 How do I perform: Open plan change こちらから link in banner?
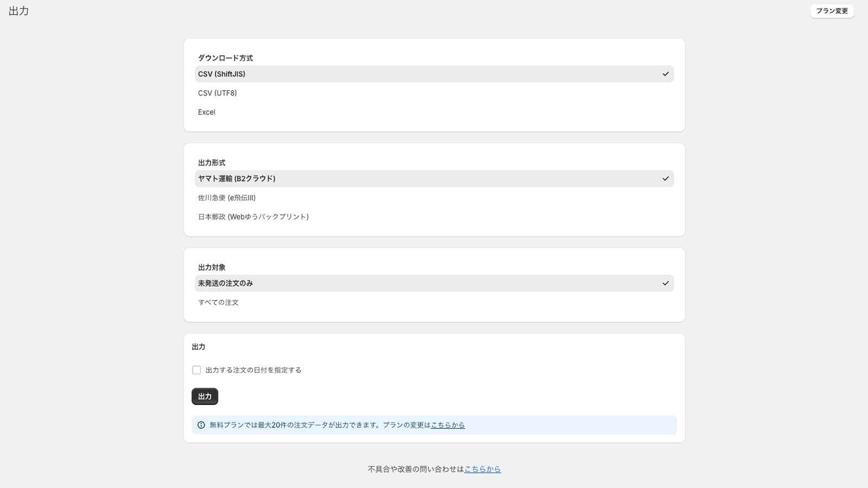[x=448, y=425]
